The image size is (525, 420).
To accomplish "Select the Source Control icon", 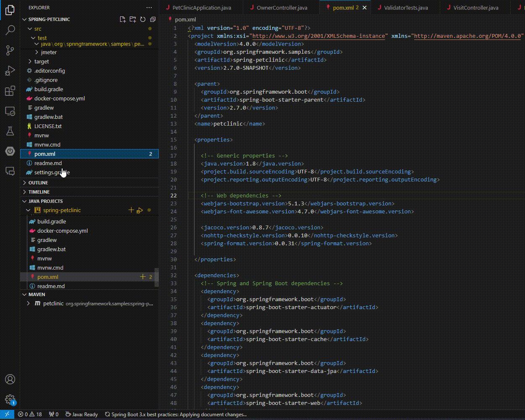I will [x=10, y=50].
